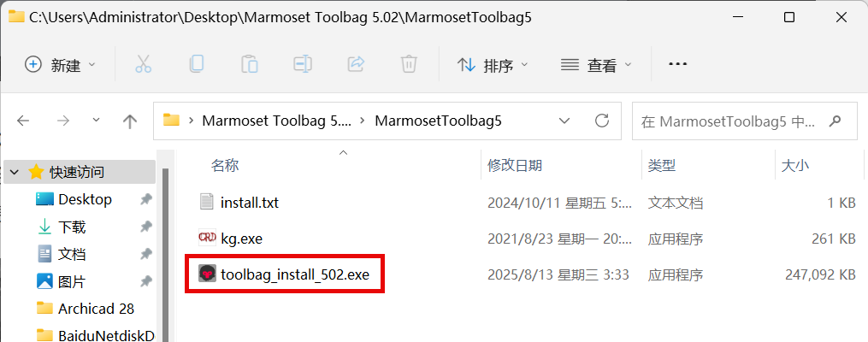Image resolution: width=868 pixels, height=342 pixels.
Task: Select toolbag_install_502.exe file
Action: tap(294, 274)
